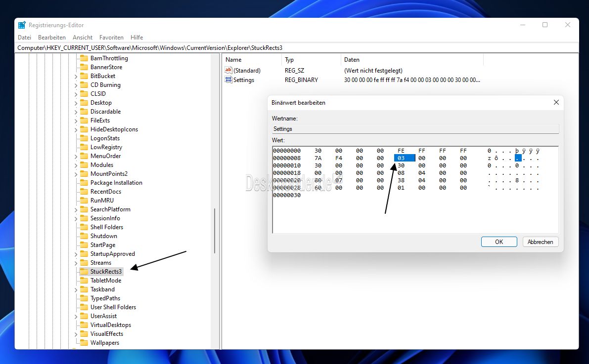The image size is (589, 364).
Task: Open the Bearbeiten menu
Action: pos(52,37)
